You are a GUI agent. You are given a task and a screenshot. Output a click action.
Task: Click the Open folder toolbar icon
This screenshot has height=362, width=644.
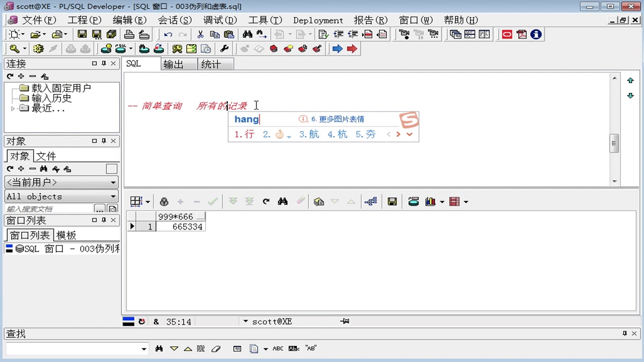point(35,34)
